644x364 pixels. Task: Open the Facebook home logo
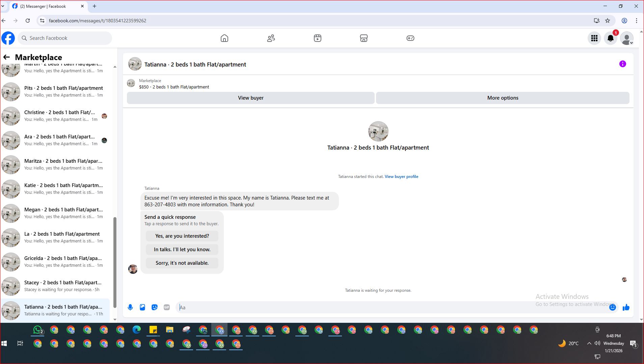click(x=8, y=38)
